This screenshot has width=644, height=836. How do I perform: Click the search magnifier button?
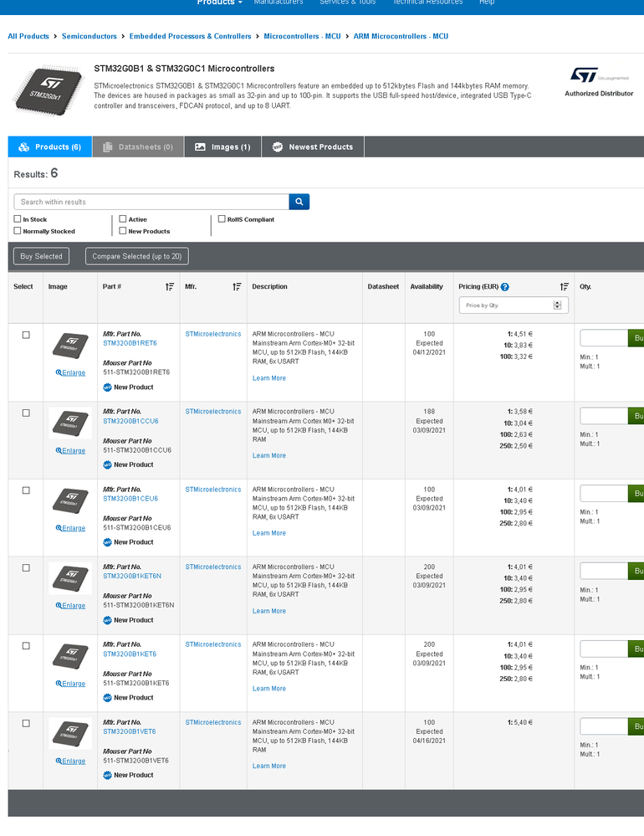[299, 202]
